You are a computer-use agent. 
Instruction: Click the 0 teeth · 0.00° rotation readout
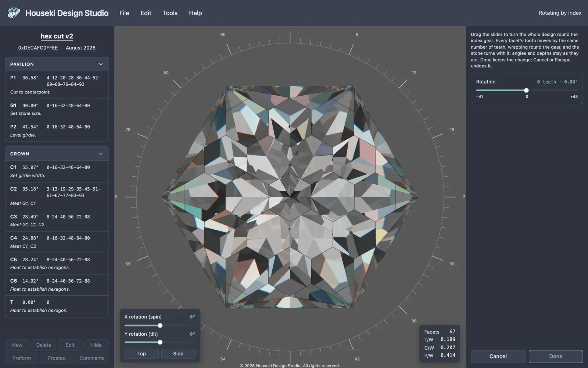coord(557,82)
